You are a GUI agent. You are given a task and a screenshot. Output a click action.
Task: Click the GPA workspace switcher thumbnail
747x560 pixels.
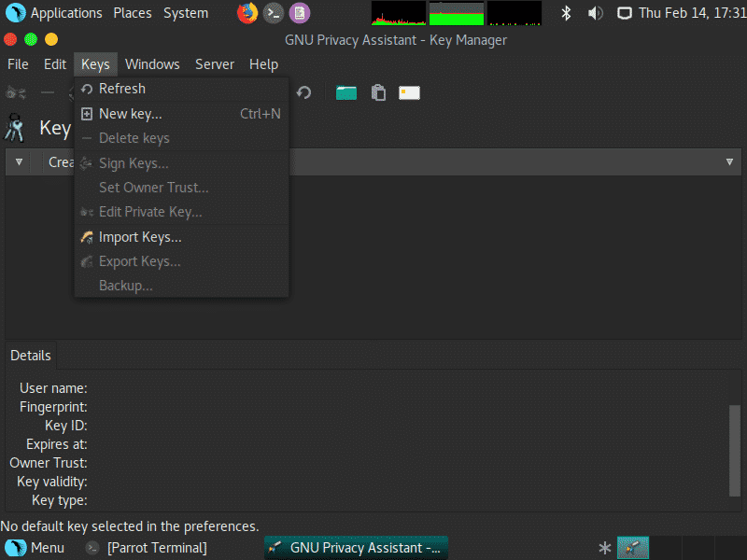(633, 548)
